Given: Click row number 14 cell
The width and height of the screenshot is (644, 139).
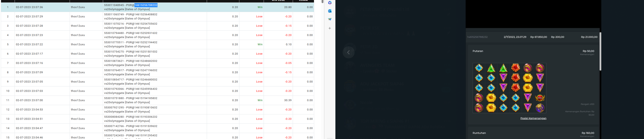Looking at the screenshot, I should (8, 128).
